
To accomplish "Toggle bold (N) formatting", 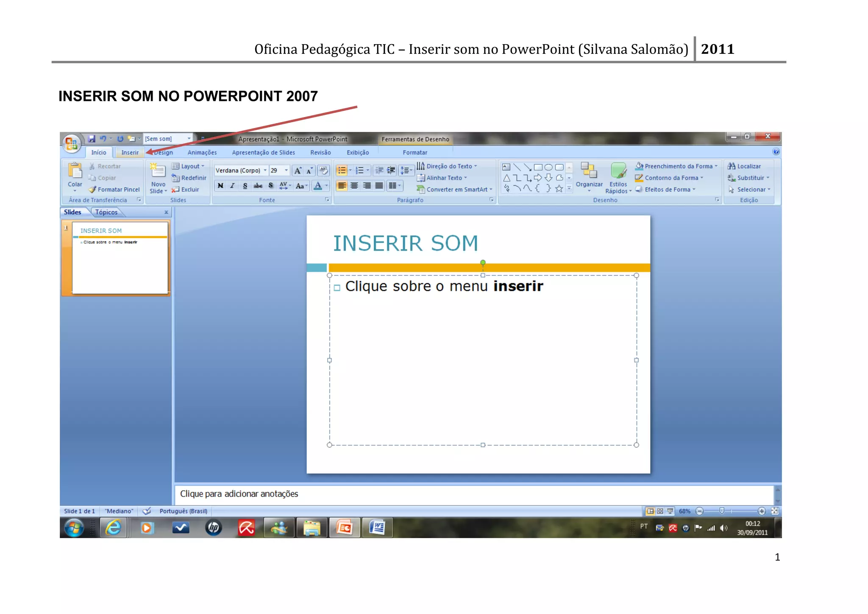I will click(x=220, y=186).
